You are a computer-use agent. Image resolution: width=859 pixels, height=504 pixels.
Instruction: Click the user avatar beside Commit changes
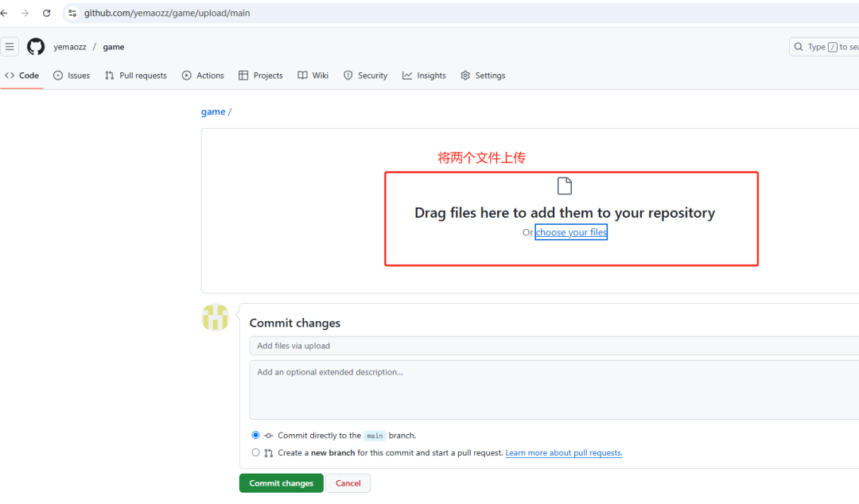click(x=216, y=318)
